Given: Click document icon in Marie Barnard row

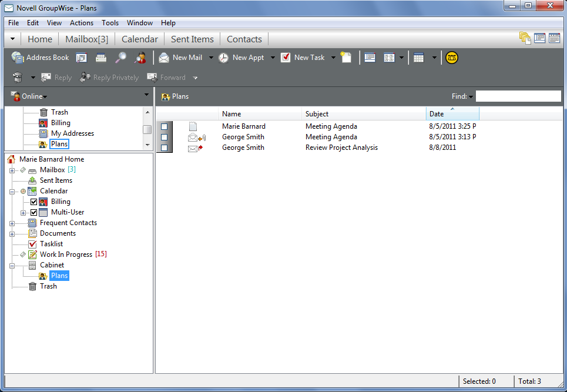Looking at the screenshot, I should pyautogui.click(x=193, y=126).
